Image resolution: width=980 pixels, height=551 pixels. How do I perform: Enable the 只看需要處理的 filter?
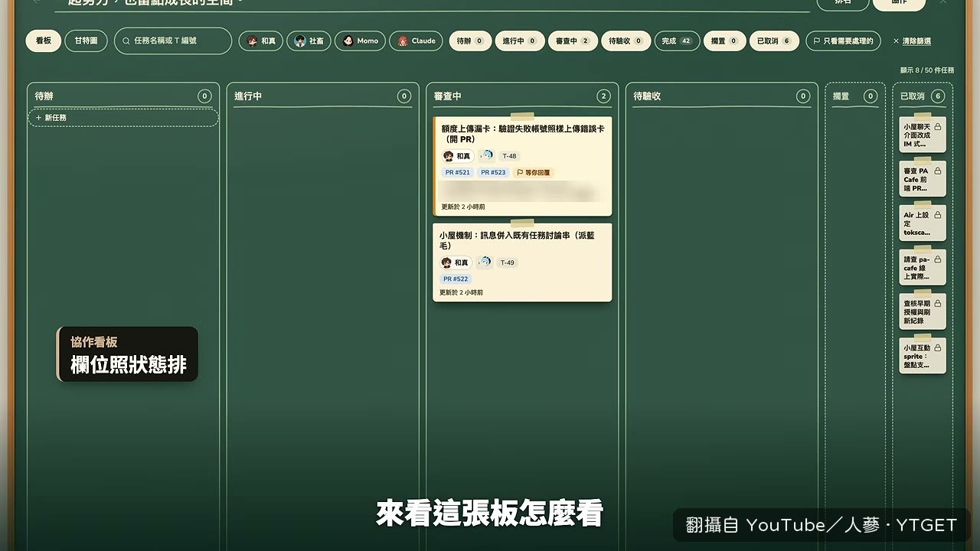click(843, 41)
